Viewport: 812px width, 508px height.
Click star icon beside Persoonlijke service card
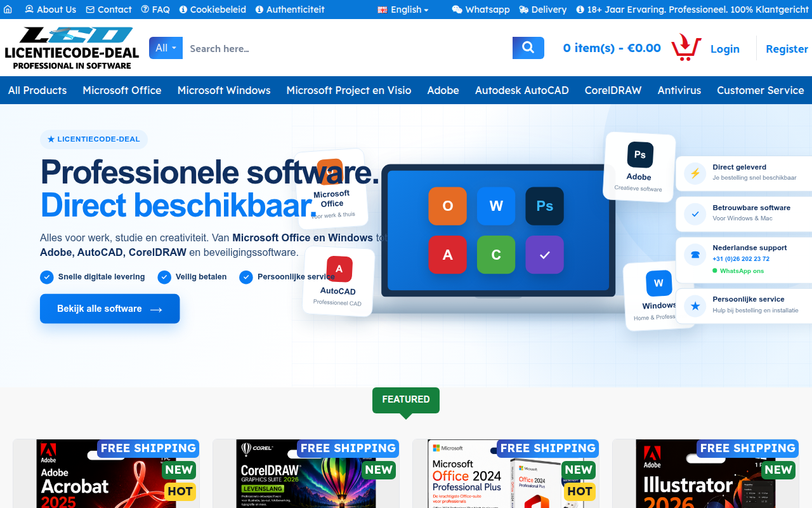pos(695,306)
